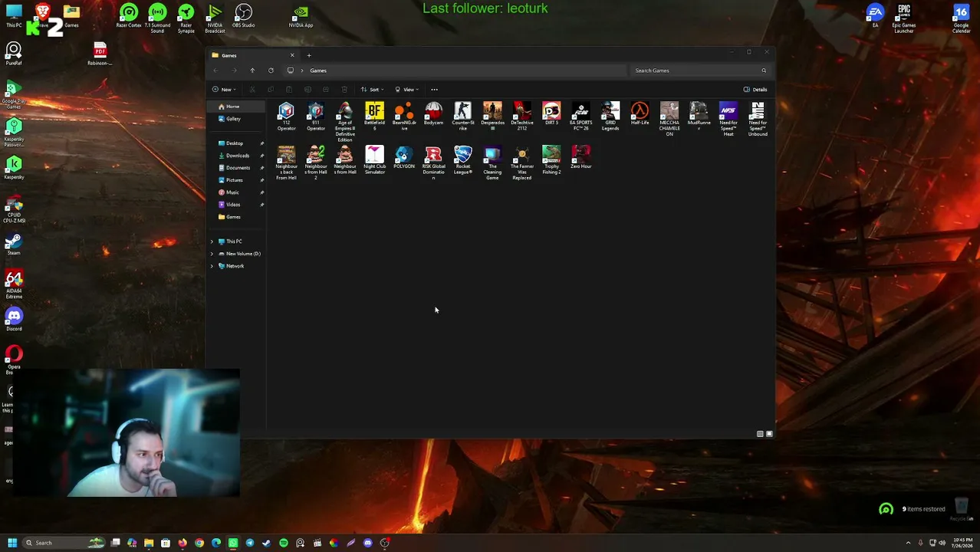Screen dimensions: 980x552
Task: Switch to large icons view in status bar
Action: pyautogui.click(x=769, y=434)
